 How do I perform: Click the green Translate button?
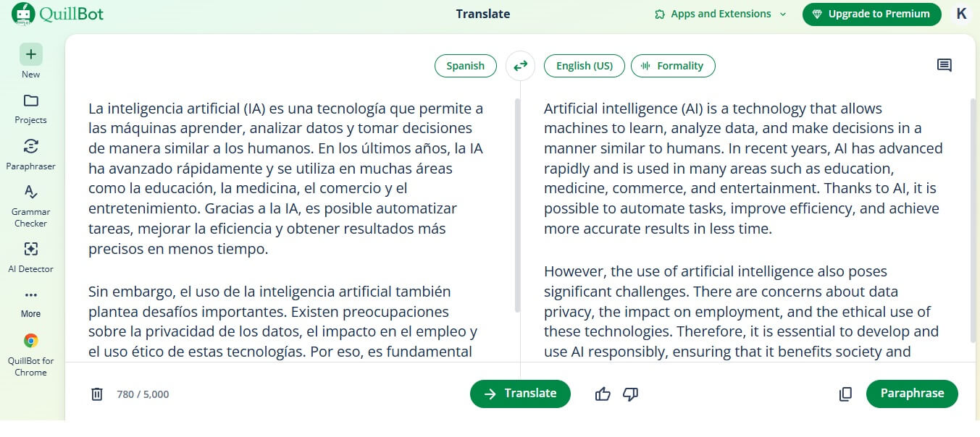[x=520, y=394]
